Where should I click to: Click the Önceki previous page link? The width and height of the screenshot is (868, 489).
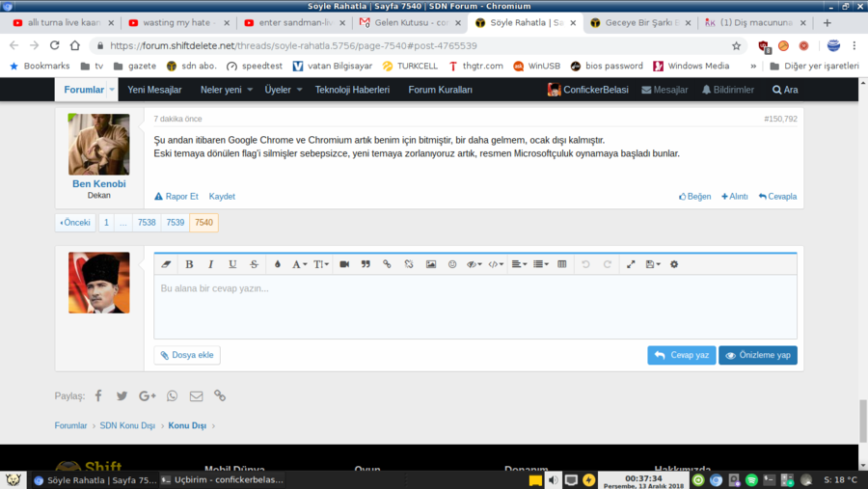75,222
